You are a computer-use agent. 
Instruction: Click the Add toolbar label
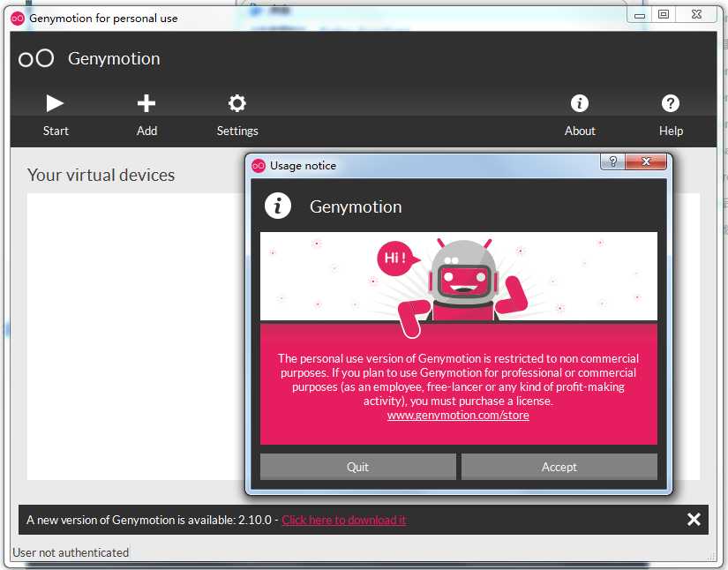tap(146, 131)
